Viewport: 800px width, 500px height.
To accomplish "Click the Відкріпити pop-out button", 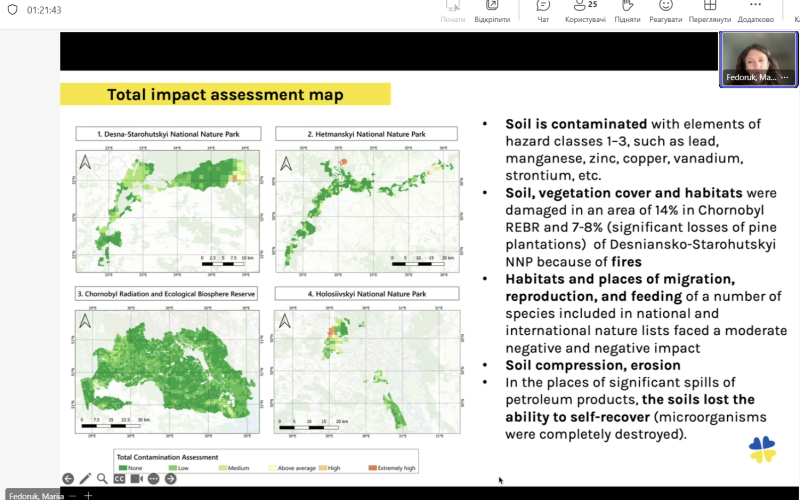I will pos(492,11).
